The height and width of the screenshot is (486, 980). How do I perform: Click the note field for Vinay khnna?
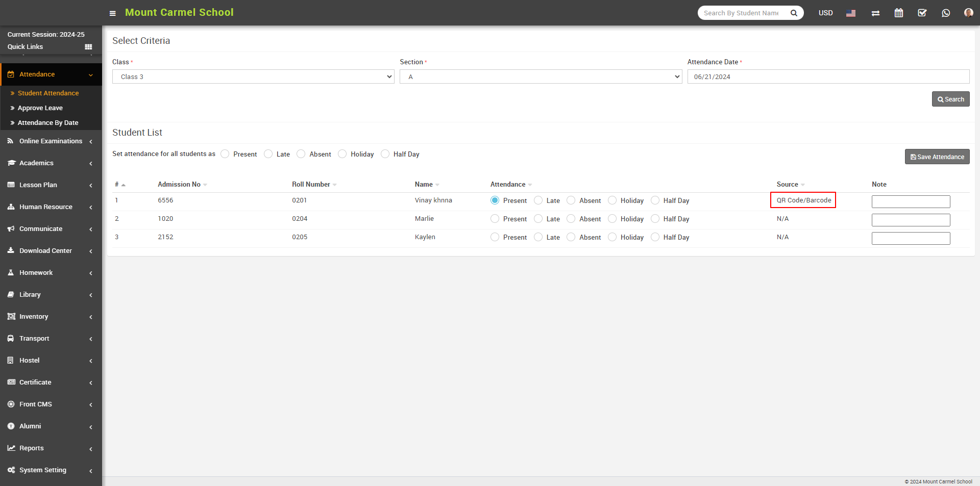[911, 201]
